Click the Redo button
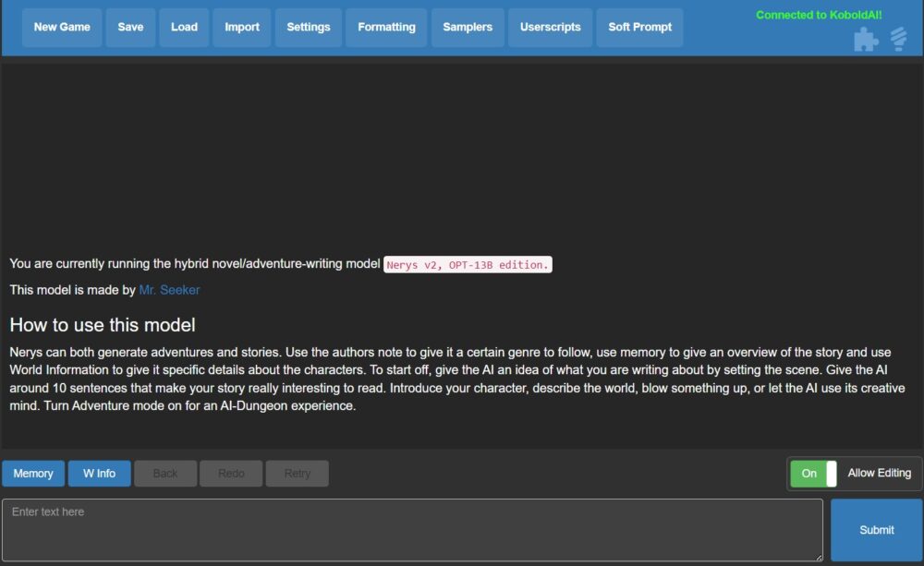This screenshot has height=566, width=924. click(231, 474)
